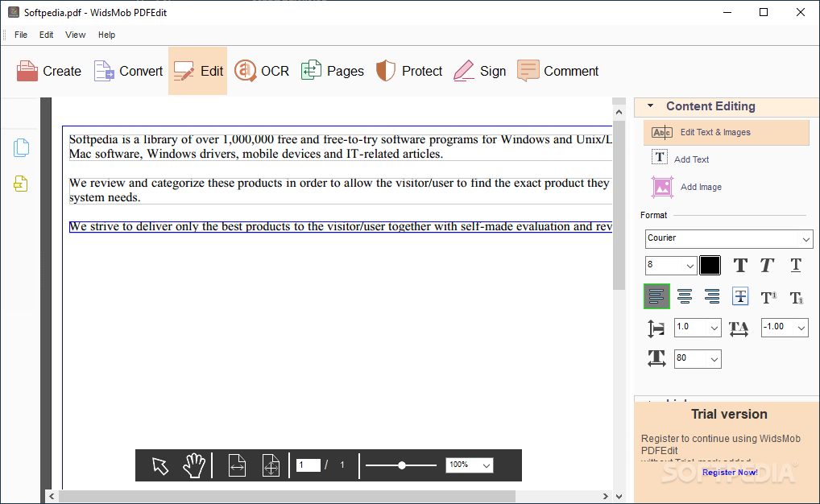Screen dimensions: 820x504
Task: Click the horizontal scrollbar right arrow
Action: coord(605,496)
